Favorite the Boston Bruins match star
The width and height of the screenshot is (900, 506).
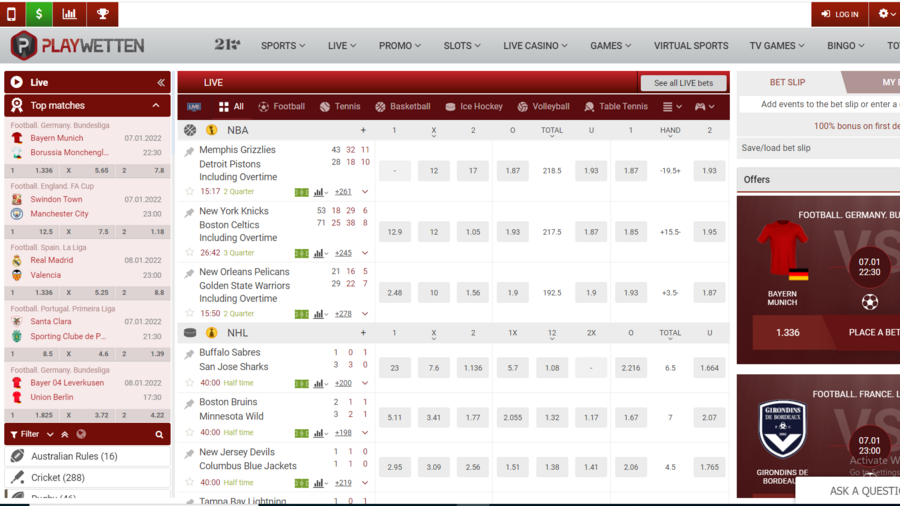189,432
